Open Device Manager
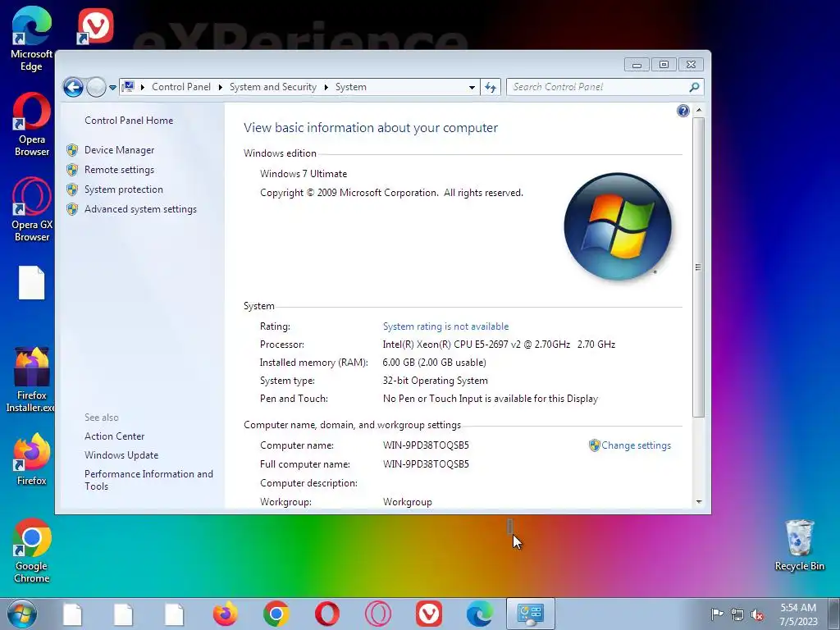Screen dimensions: 840x630 tap(120, 150)
